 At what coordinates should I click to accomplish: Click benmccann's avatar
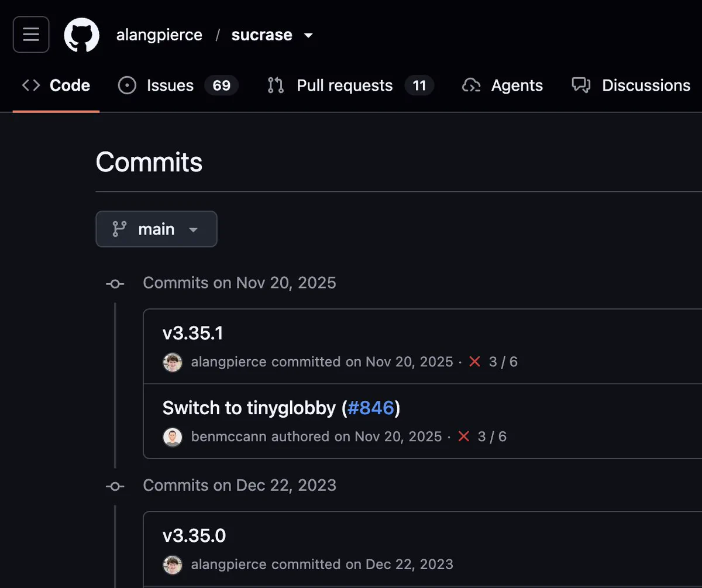(x=173, y=436)
